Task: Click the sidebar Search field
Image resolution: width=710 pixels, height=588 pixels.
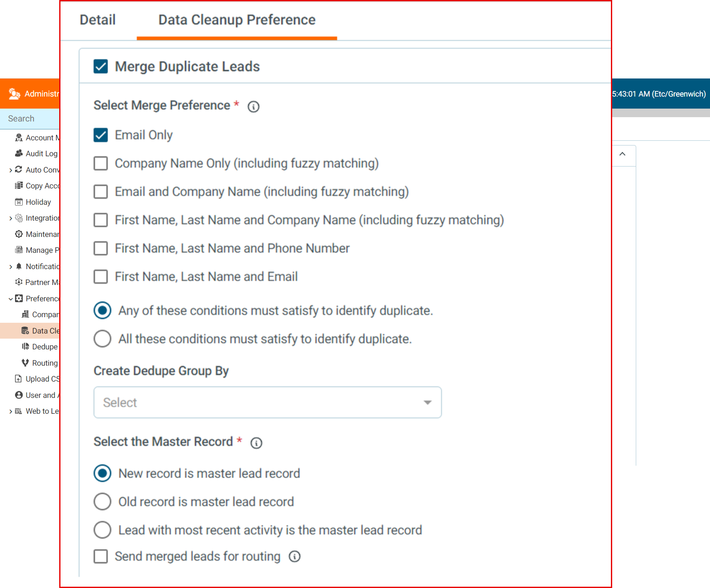Action: point(30,118)
